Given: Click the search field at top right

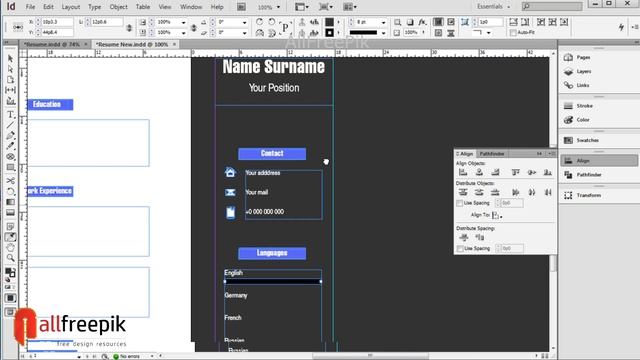Looking at the screenshot, I should [x=552, y=7].
